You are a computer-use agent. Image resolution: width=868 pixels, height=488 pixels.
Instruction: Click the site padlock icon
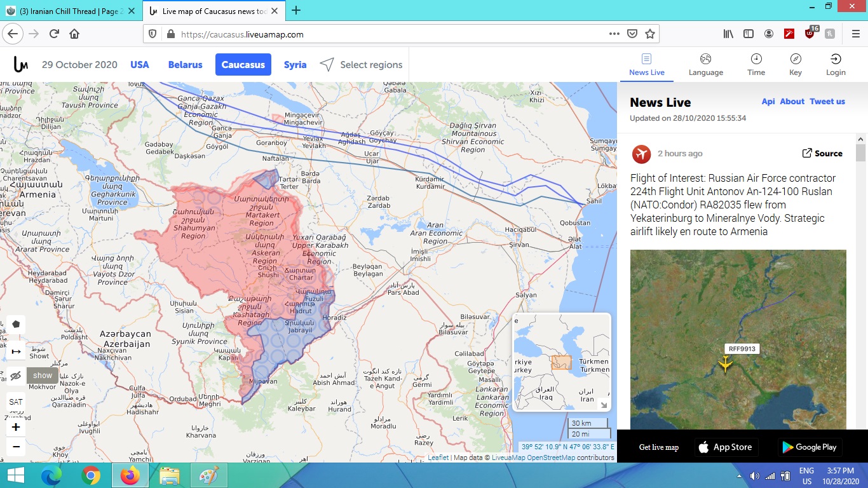[170, 34]
